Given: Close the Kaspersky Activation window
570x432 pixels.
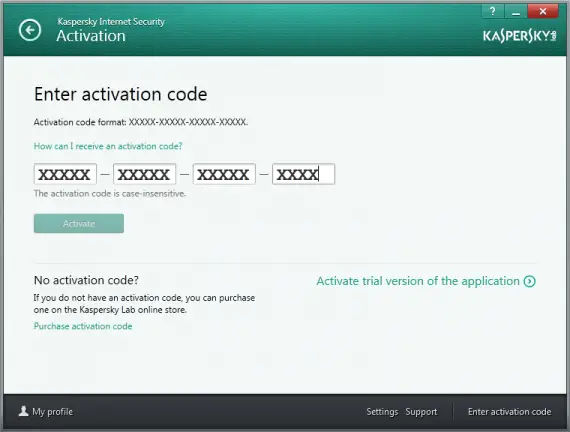Looking at the screenshot, I should click(543, 11).
